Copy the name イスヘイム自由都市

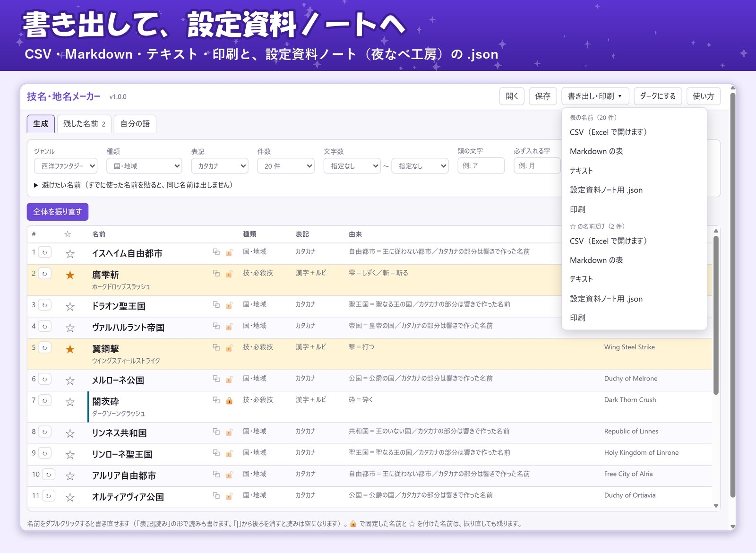216,252
